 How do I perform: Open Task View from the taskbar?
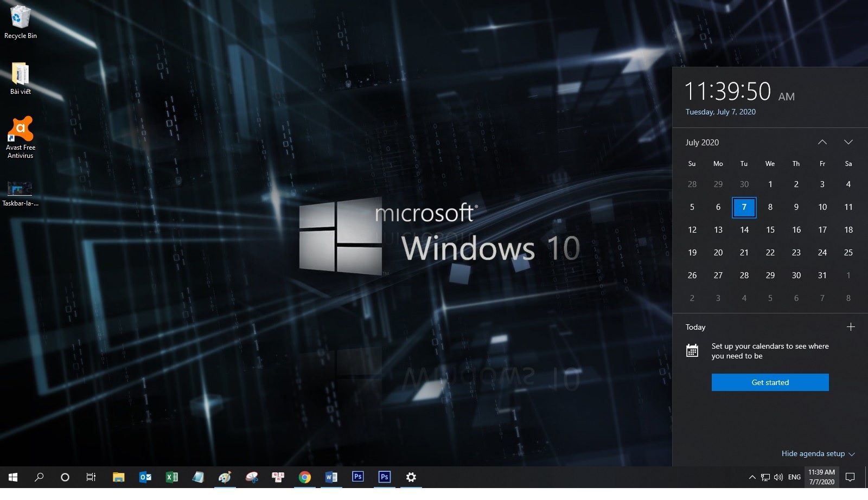coord(91,477)
